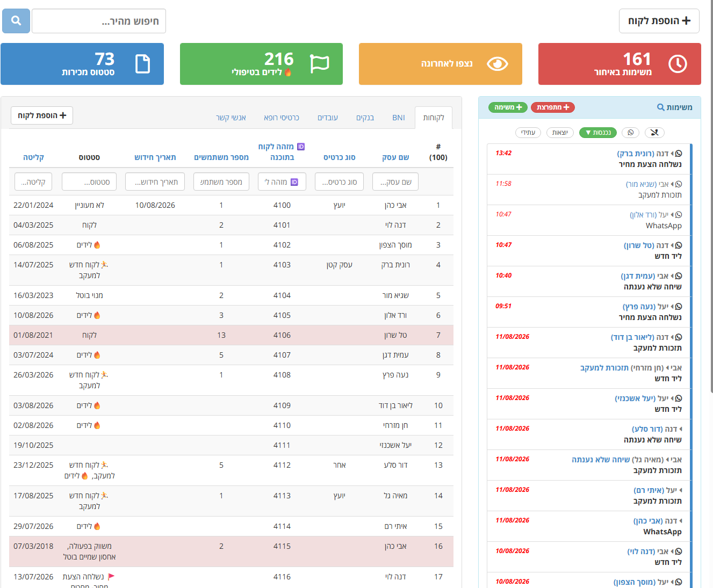This screenshot has height=588, width=713.
Task: Click customer ID 4115 in table
Action: pos(282,546)
